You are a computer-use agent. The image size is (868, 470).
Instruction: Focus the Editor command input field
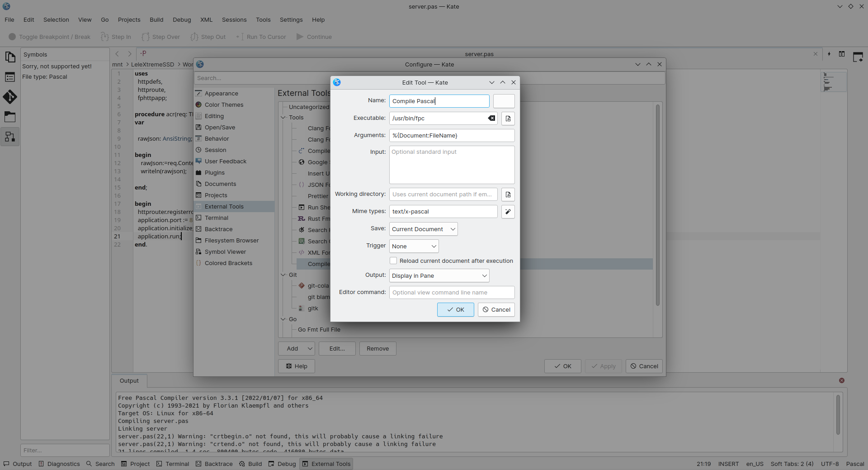click(x=452, y=293)
